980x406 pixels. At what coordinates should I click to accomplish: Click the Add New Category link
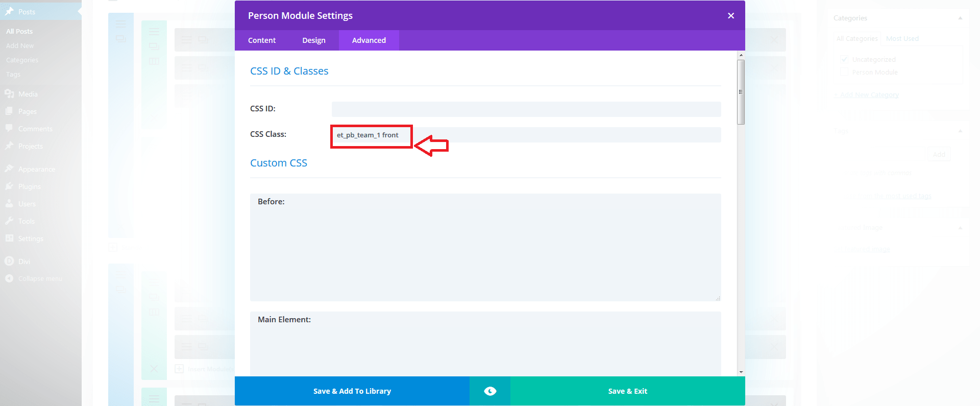click(x=869, y=95)
